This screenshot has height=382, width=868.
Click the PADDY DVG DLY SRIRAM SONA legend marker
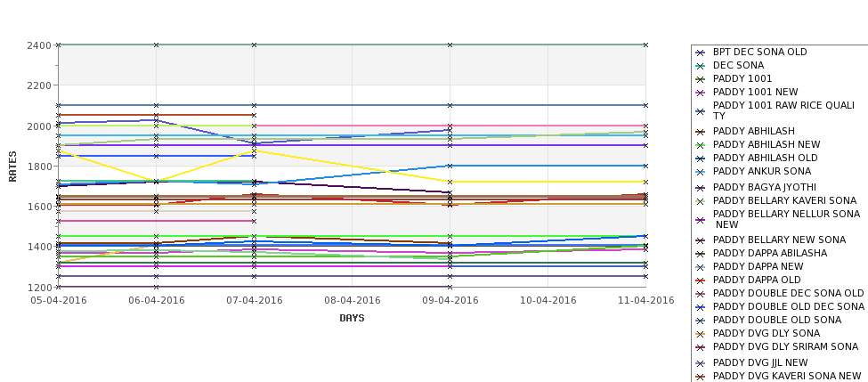(x=701, y=347)
